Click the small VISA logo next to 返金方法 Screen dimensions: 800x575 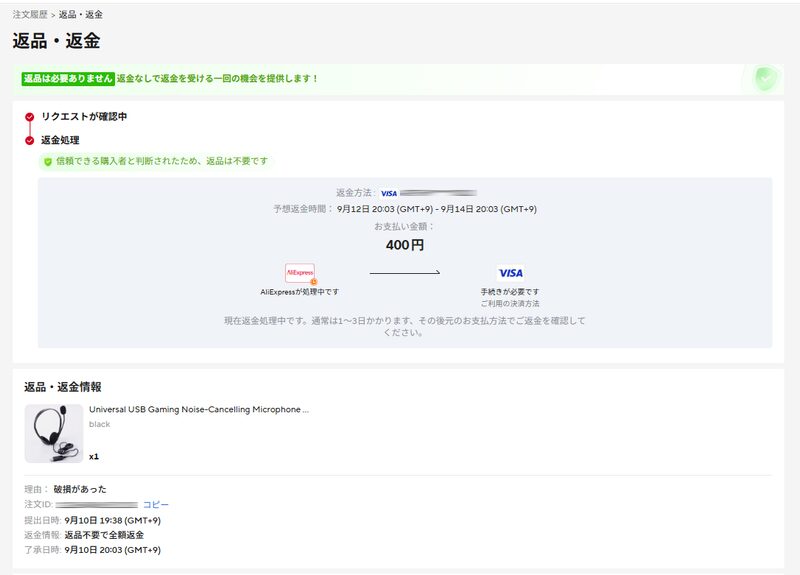pos(389,193)
